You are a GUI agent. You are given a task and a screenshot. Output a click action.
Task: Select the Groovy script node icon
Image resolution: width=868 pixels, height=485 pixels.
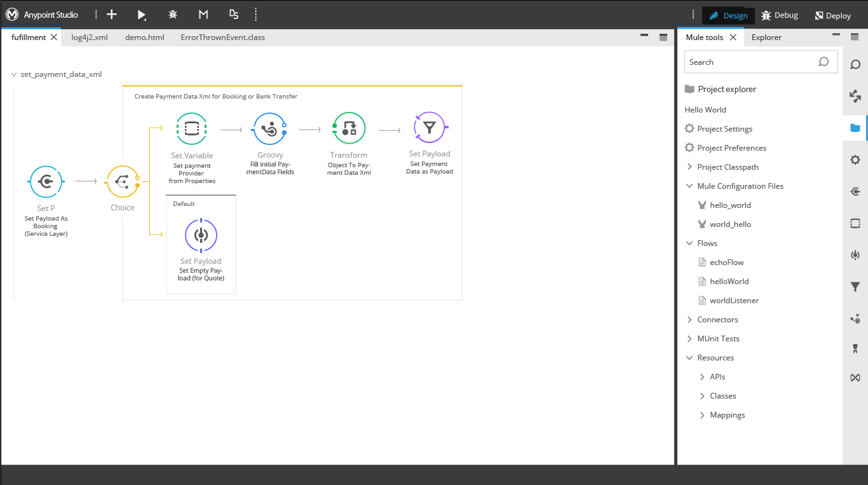270,129
